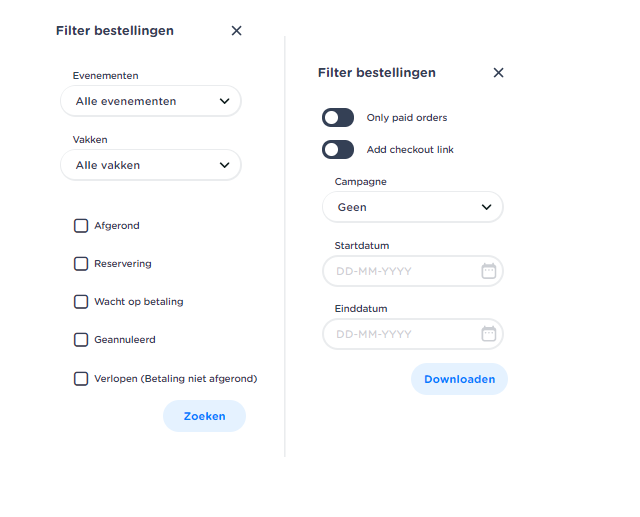Open the Startdatum calendar picker icon
This screenshot has width=640, height=517.
488,271
